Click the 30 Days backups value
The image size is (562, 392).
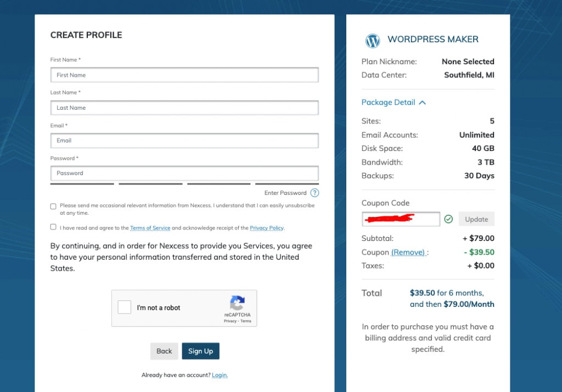479,176
